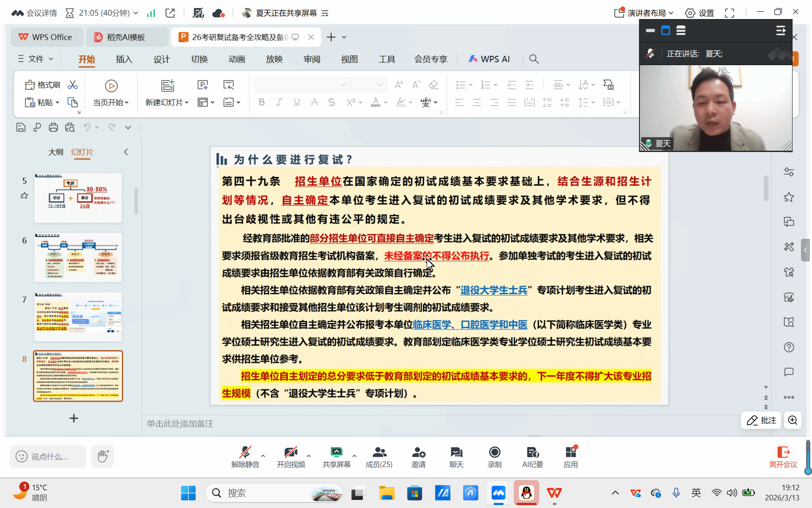This screenshot has width=812, height=508.
Task: Toggle fullscreen icon in meeting top bar
Action: pos(730,13)
